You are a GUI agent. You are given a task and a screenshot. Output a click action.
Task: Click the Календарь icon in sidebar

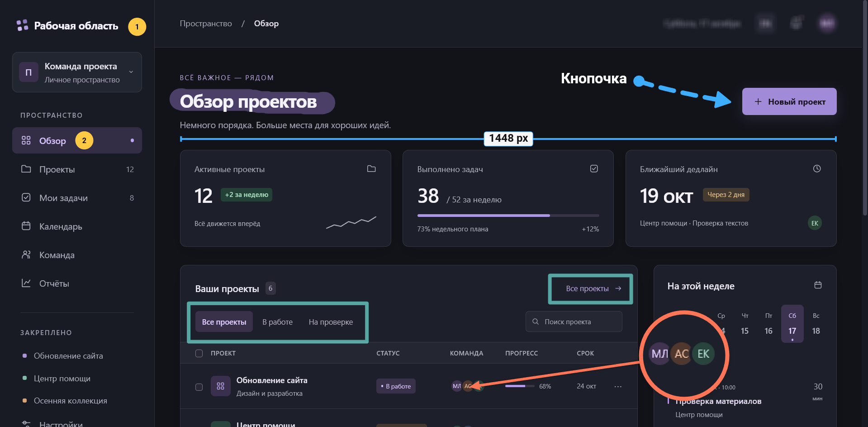pyautogui.click(x=26, y=226)
